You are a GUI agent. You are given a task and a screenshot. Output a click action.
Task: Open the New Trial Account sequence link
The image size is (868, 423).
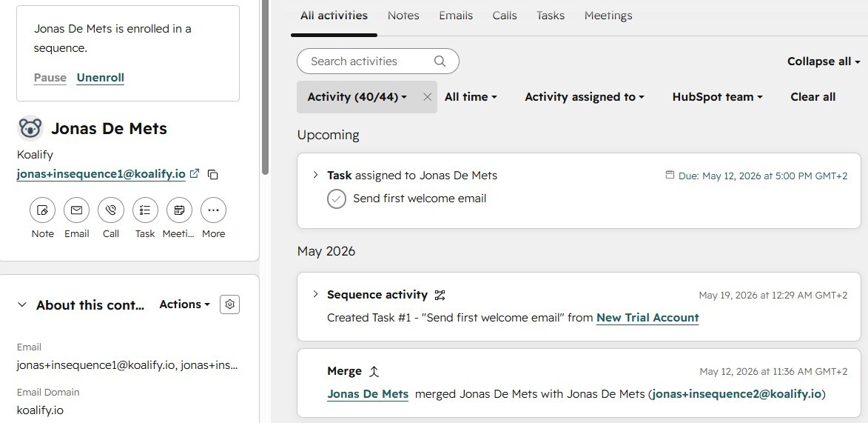point(647,318)
